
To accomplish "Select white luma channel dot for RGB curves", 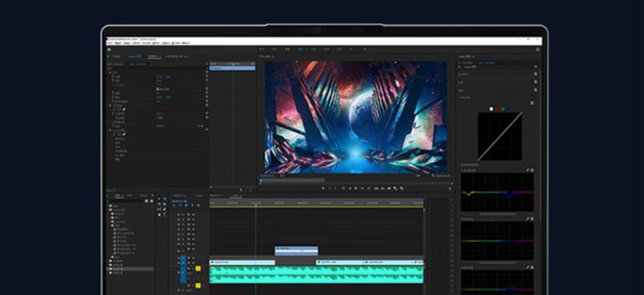I will pyautogui.click(x=491, y=109).
